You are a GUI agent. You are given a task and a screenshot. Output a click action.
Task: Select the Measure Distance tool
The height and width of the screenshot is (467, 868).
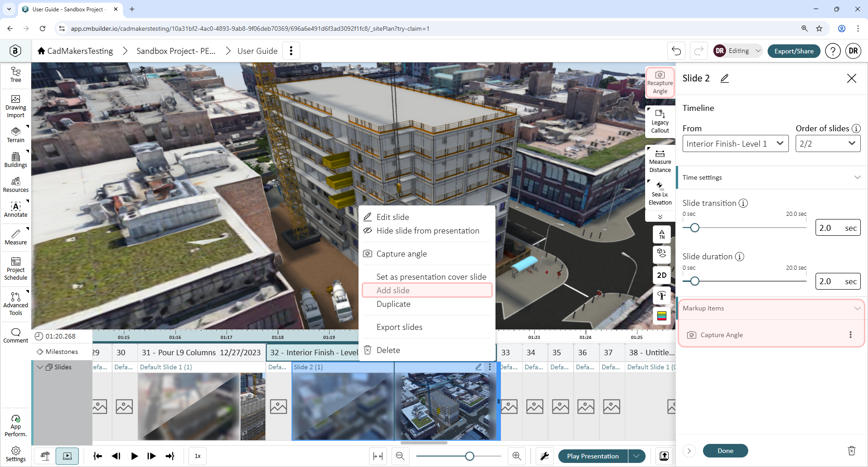pyautogui.click(x=660, y=161)
